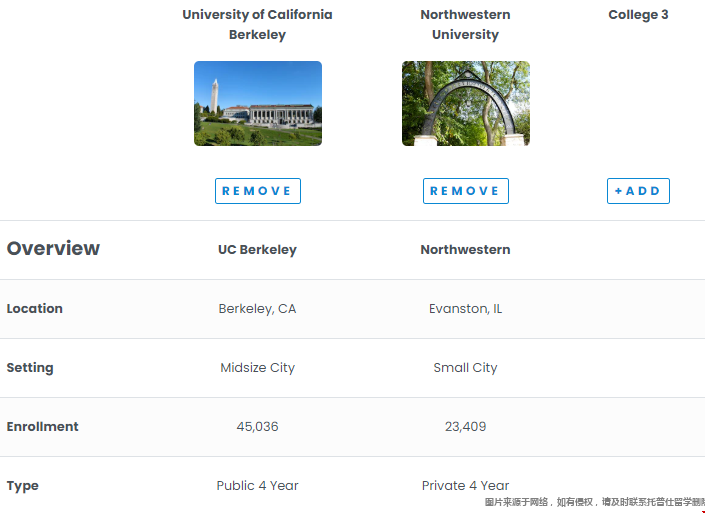The width and height of the screenshot is (705, 513).
Task: Click the Overview section heading
Action: (x=53, y=248)
